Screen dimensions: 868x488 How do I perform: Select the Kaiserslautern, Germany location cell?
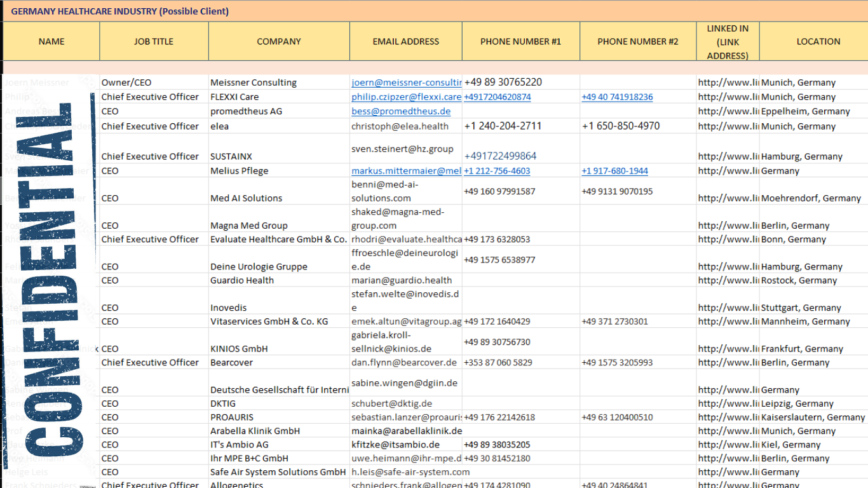813,417
